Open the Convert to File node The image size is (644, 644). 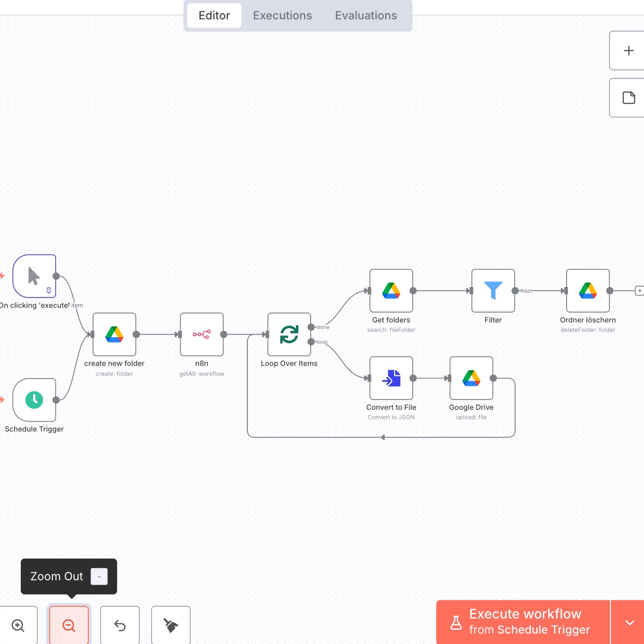tap(391, 378)
